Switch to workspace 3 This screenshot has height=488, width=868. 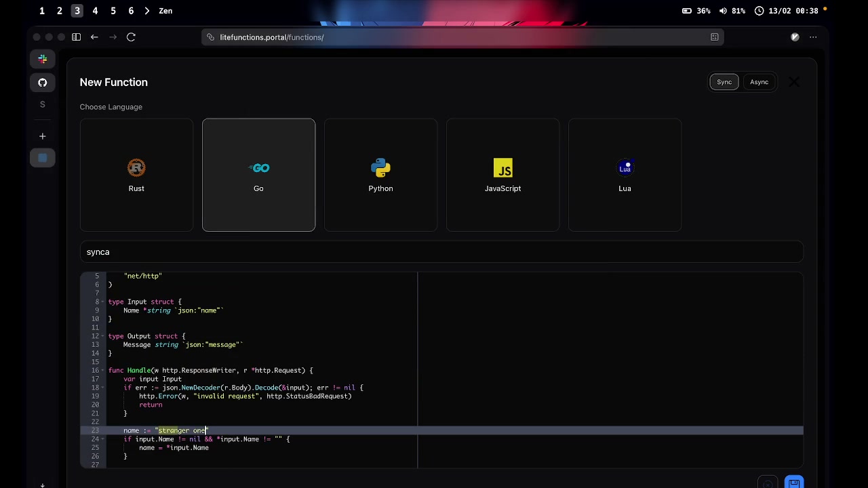(77, 11)
